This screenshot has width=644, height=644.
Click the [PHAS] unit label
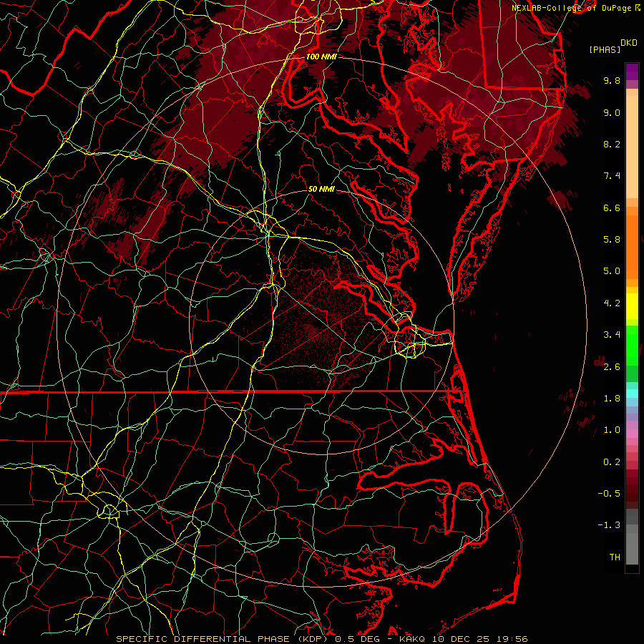[x=605, y=49]
